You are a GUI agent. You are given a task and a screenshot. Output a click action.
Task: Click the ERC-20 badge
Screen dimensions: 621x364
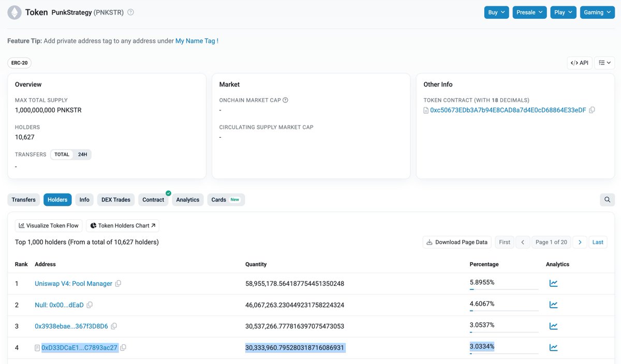coord(20,63)
